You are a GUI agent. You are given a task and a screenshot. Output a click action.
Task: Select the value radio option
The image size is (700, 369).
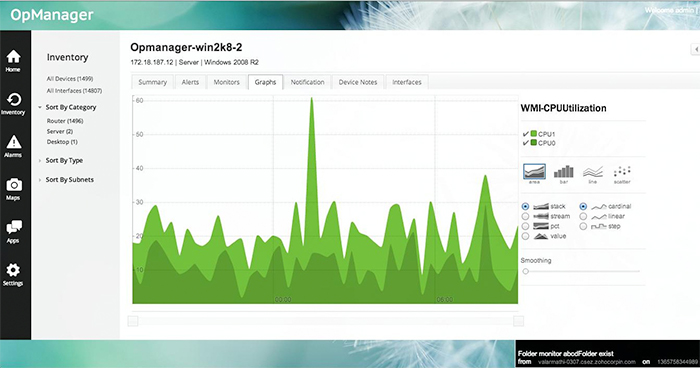[x=525, y=236]
